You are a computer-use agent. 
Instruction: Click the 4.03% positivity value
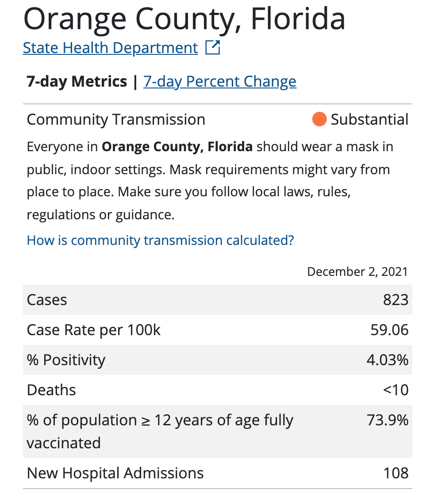[x=387, y=360]
